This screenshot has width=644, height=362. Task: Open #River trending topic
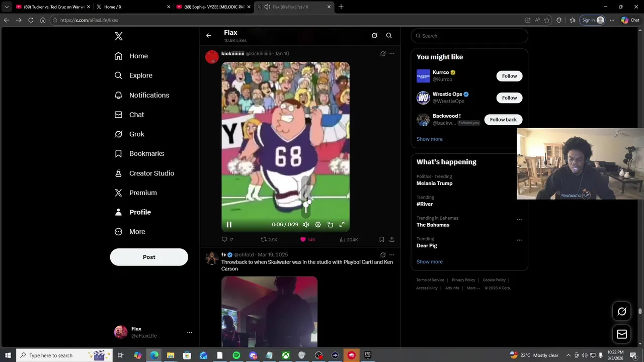(425, 204)
